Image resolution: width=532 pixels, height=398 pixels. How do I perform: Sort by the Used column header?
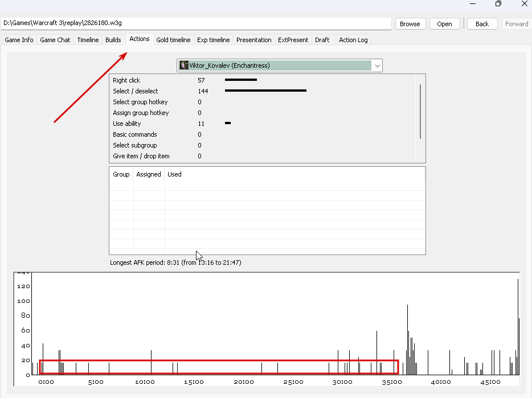(x=174, y=174)
